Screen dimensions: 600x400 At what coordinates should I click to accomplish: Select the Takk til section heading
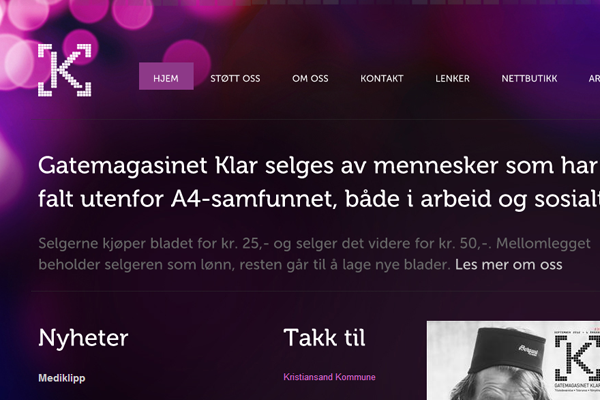click(x=324, y=338)
